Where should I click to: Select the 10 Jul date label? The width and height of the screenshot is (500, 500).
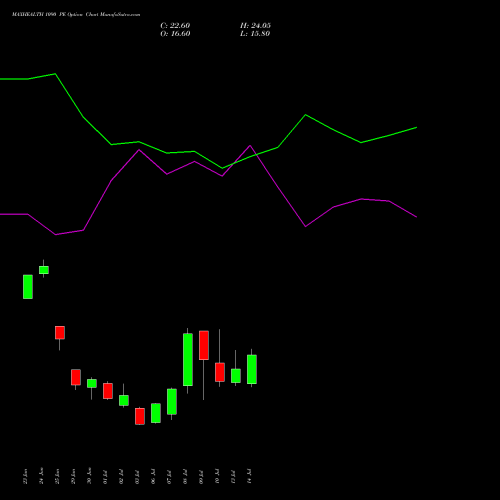pos(218,476)
